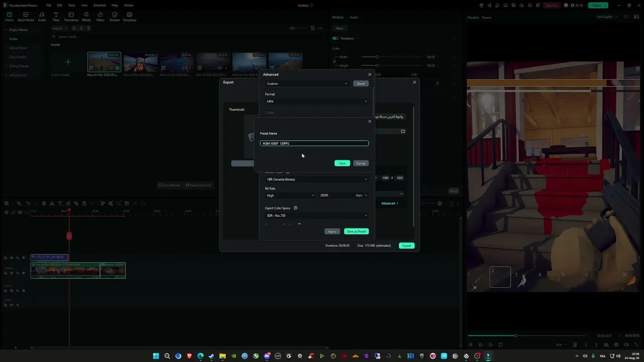Open the Audio library icon

coord(42,17)
